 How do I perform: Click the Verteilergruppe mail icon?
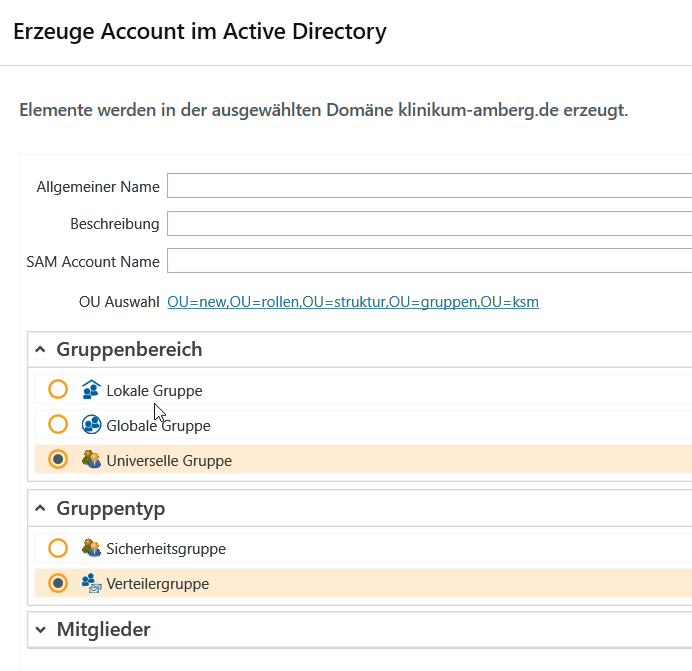coord(91,583)
